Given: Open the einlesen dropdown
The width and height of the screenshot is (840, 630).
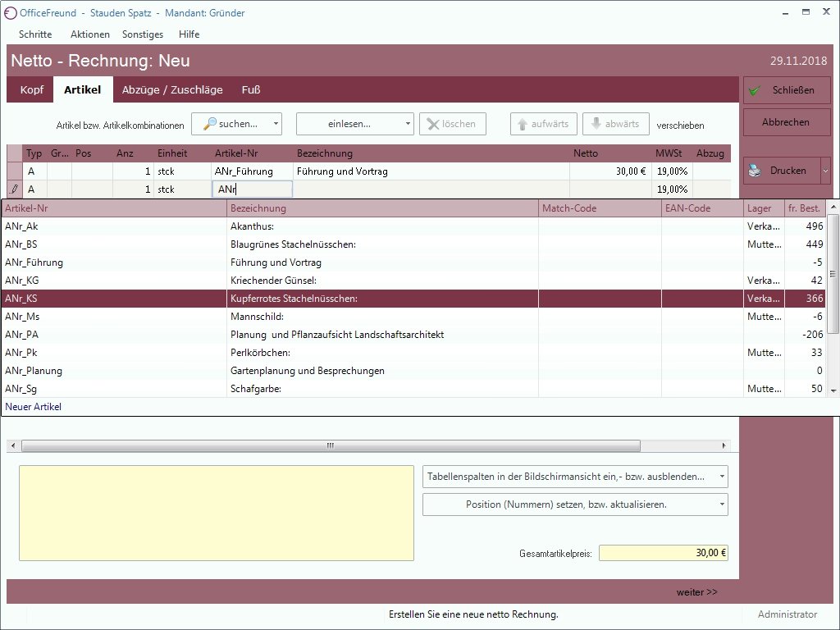Looking at the screenshot, I should (x=354, y=124).
